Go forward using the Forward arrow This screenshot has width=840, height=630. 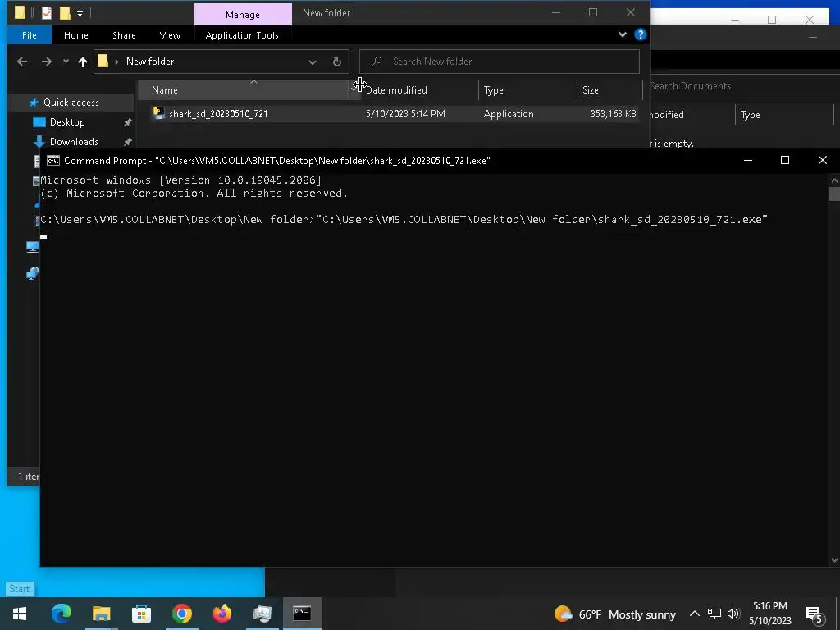tap(47, 62)
